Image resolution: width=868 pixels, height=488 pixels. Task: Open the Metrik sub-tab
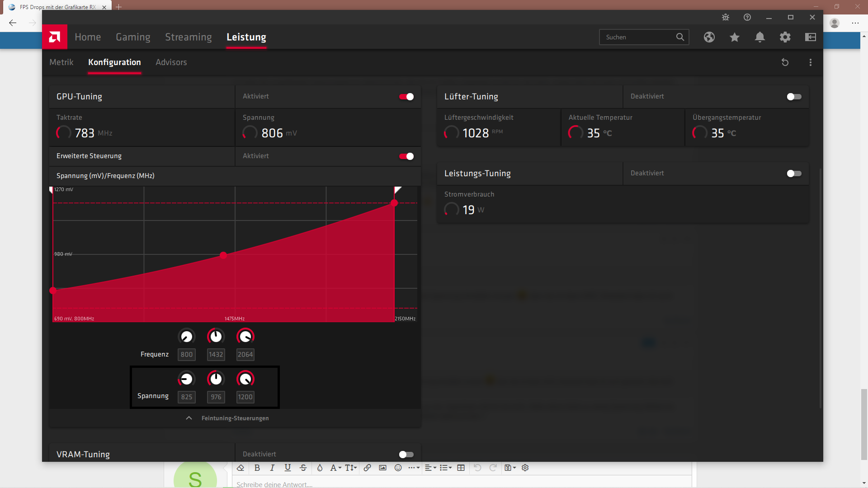pyautogui.click(x=61, y=62)
